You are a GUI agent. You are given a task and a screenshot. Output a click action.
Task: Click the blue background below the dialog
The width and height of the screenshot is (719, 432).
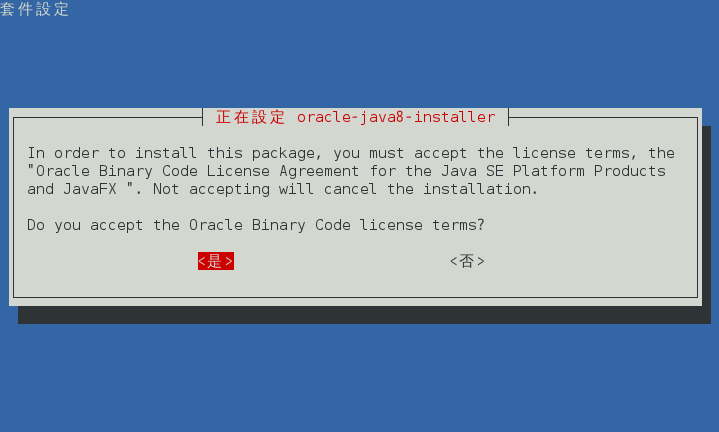[x=360, y=378]
